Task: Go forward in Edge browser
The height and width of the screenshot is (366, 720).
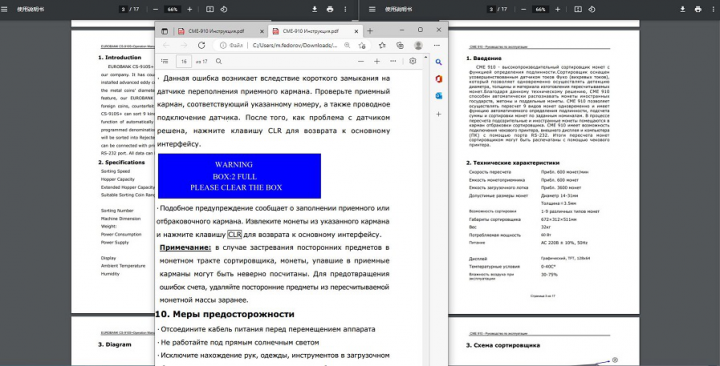Action: [184, 45]
